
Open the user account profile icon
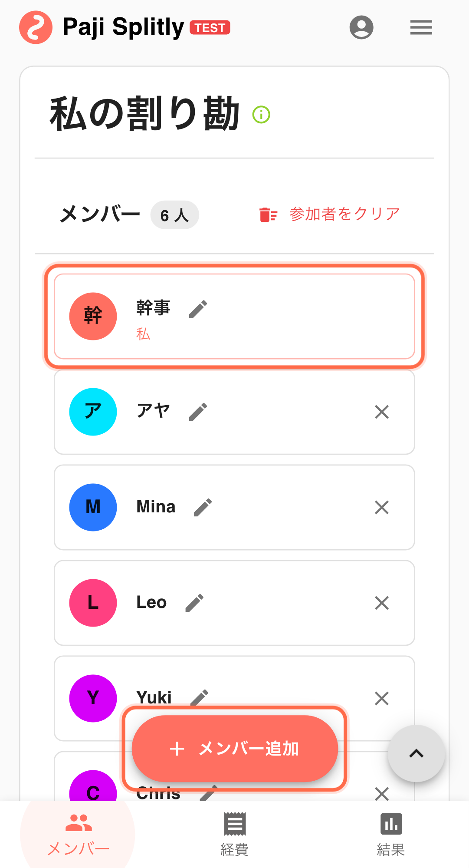coord(361,27)
